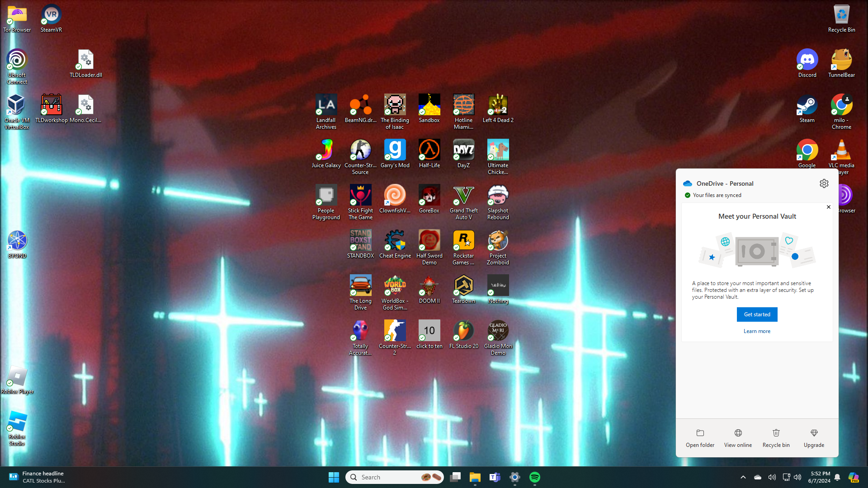Open the TunnelBear desktop shortcut
The image size is (868, 488).
841,60
